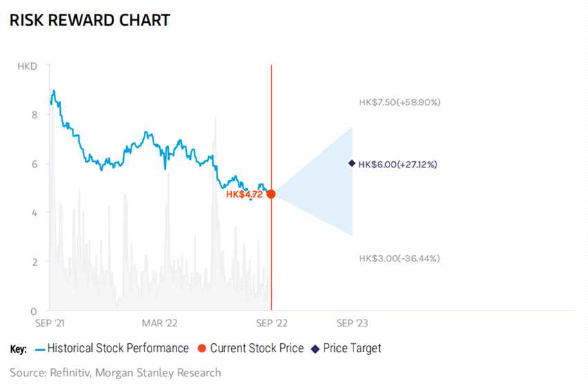
Task: Click the RISK REWARD CHART title
Action: (x=89, y=20)
